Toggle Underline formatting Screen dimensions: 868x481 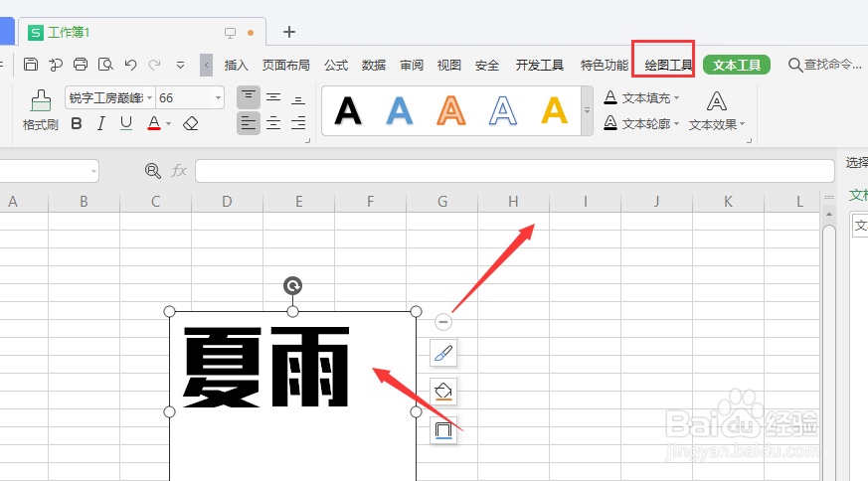click(126, 123)
